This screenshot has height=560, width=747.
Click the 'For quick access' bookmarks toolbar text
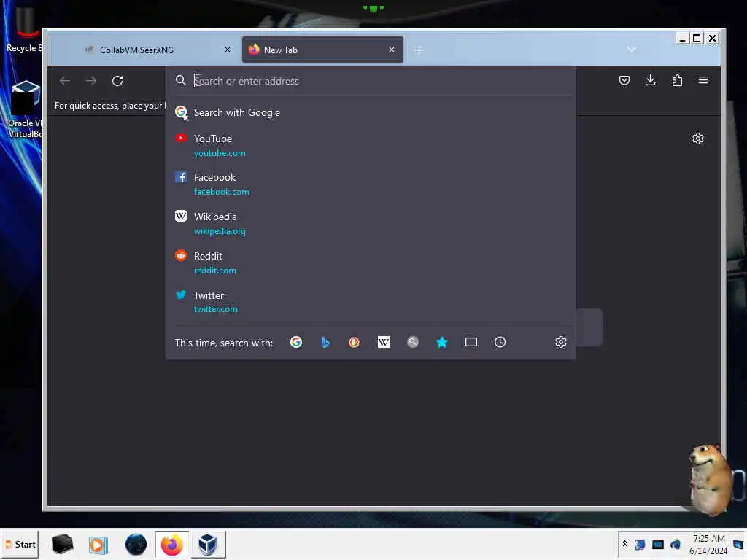(110, 106)
